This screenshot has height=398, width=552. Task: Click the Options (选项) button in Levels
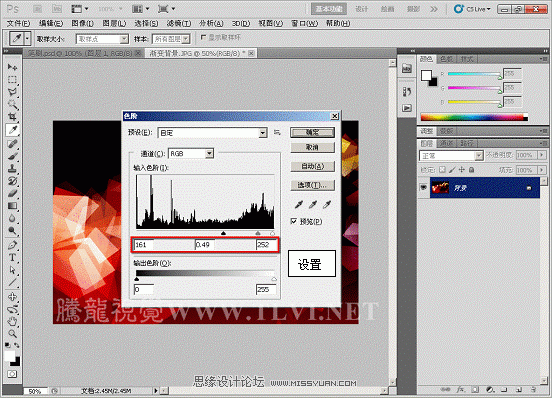point(312,185)
